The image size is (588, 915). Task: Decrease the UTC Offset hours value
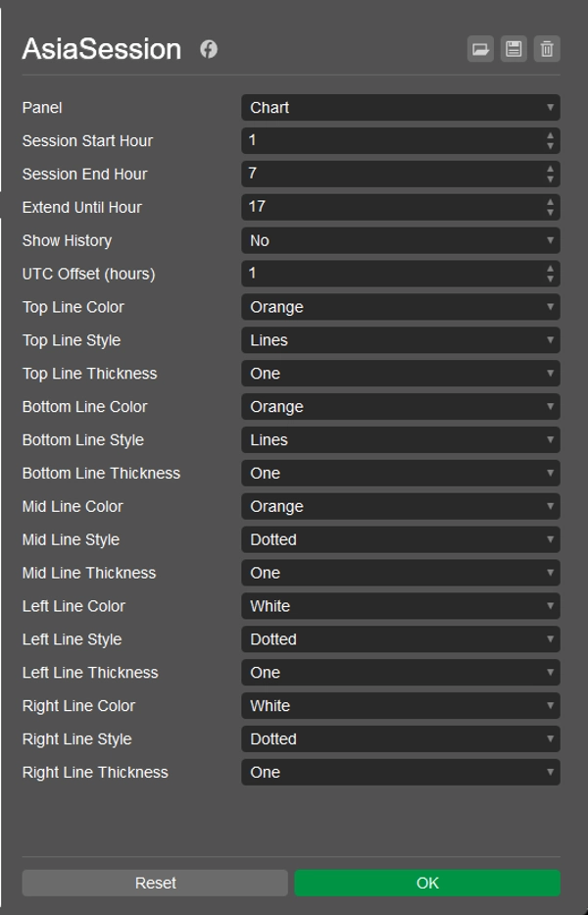[x=551, y=280]
